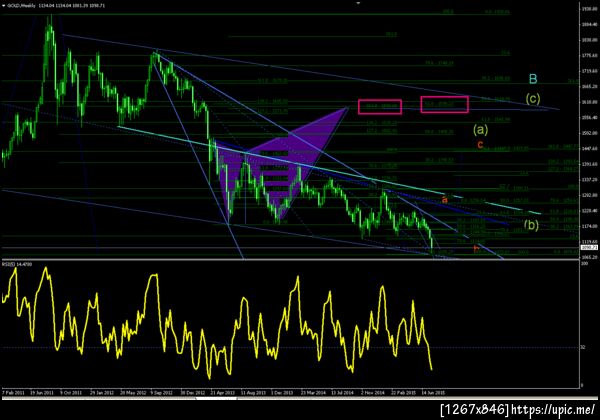Select the yellow wave label (c)
Viewport: 600px width, 420px height.
coord(533,99)
